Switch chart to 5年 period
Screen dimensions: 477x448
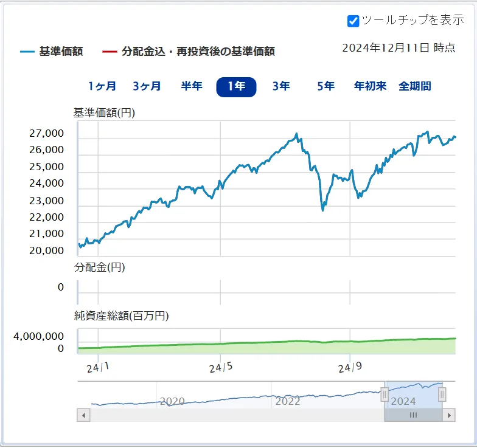tap(326, 86)
